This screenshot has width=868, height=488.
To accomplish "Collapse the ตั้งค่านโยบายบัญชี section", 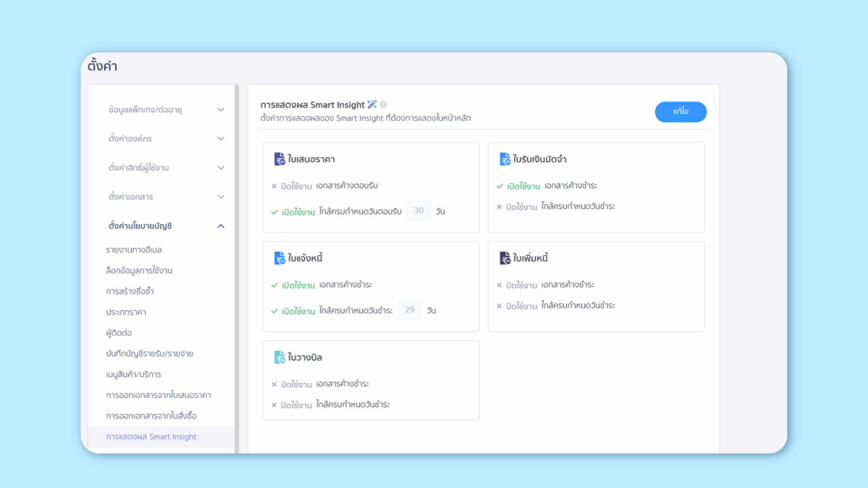I will pyautogui.click(x=221, y=226).
